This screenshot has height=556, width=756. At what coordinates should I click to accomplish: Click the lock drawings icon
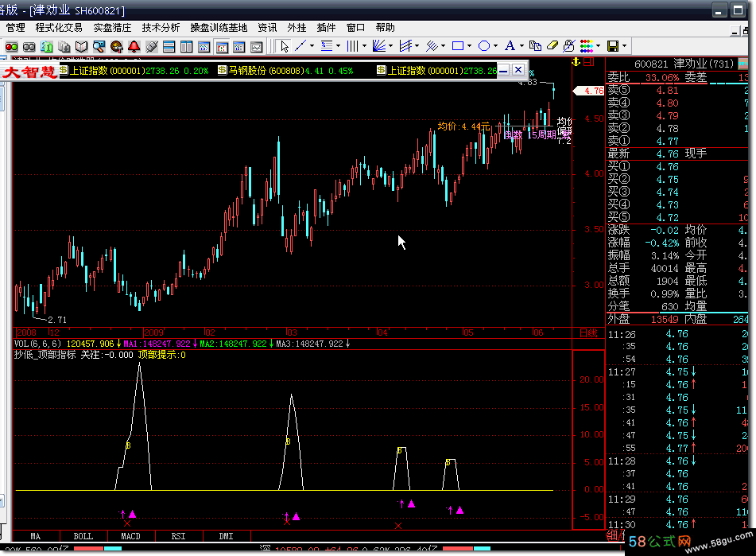pyautogui.click(x=569, y=46)
